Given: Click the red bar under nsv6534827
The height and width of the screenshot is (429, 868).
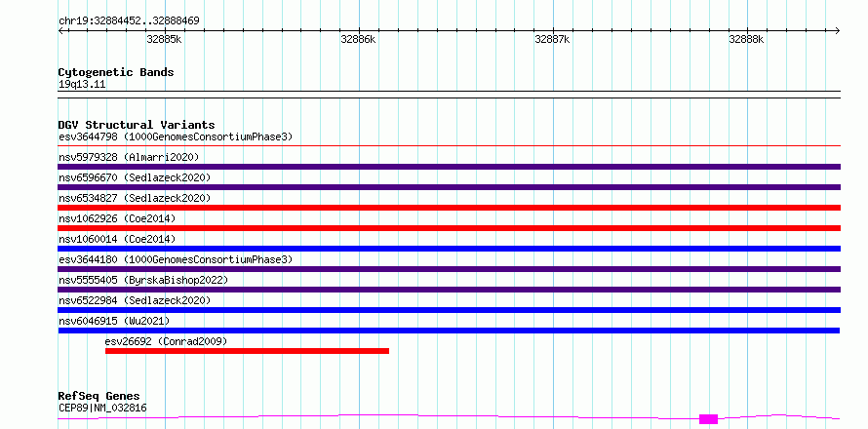Looking at the screenshot, I should [450, 208].
